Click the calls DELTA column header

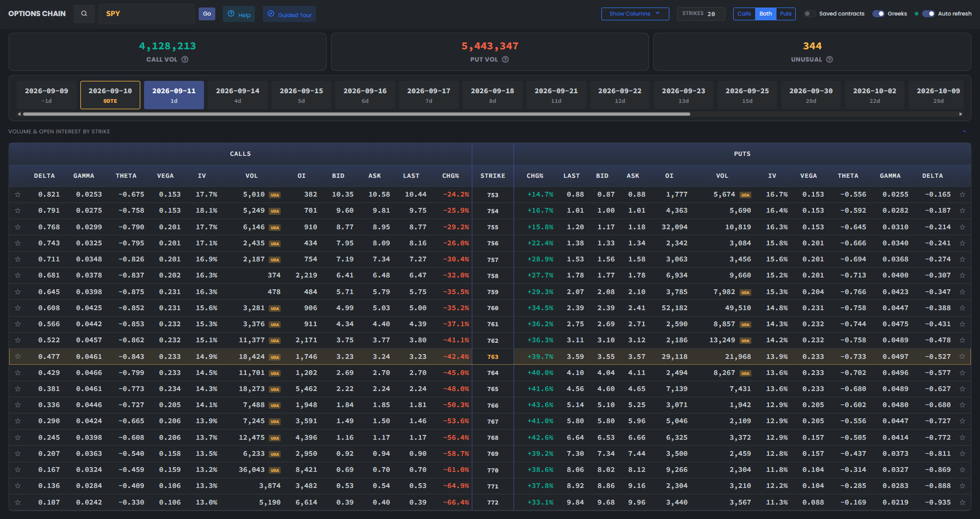[44, 176]
